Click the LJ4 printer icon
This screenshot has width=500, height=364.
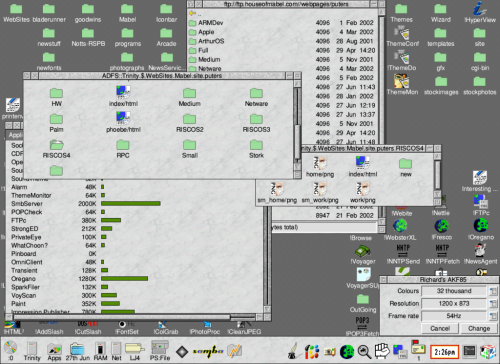click(x=135, y=351)
